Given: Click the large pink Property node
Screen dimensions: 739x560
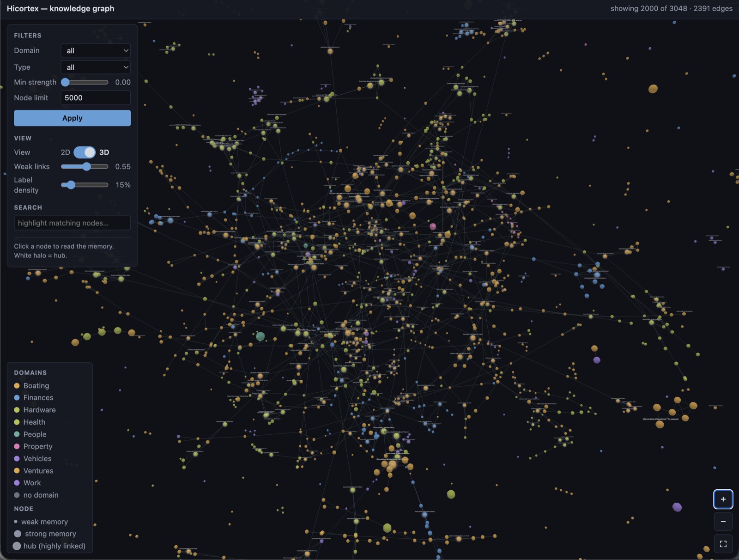Looking at the screenshot, I should pyautogui.click(x=433, y=226).
